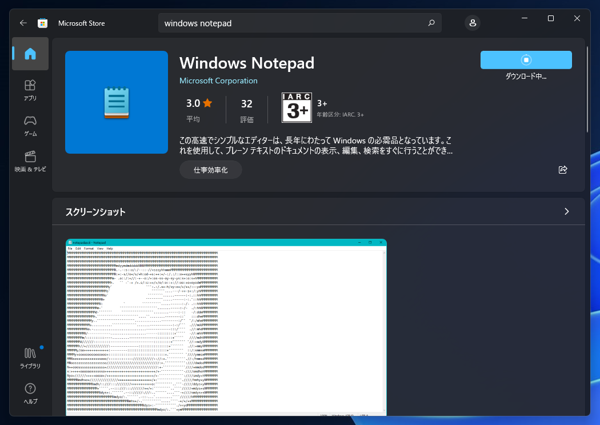Image resolution: width=600 pixels, height=425 pixels.
Task: Stop the download using the progress button
Action: point(526,60)
